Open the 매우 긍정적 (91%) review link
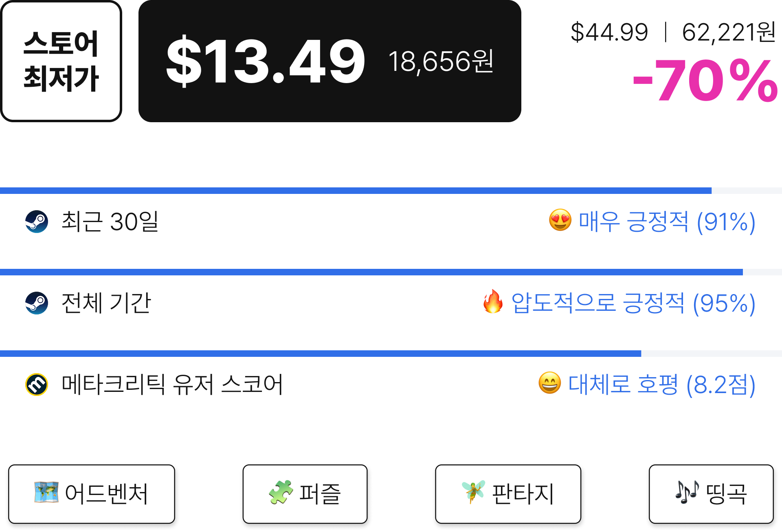This screenshot has height=532, width=782. (x=667, y=222)
